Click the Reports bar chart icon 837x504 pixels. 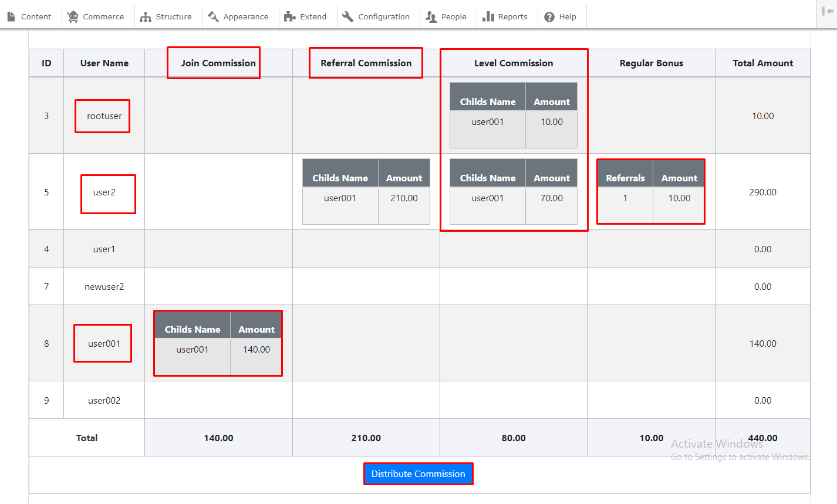[x=488, y=16]
